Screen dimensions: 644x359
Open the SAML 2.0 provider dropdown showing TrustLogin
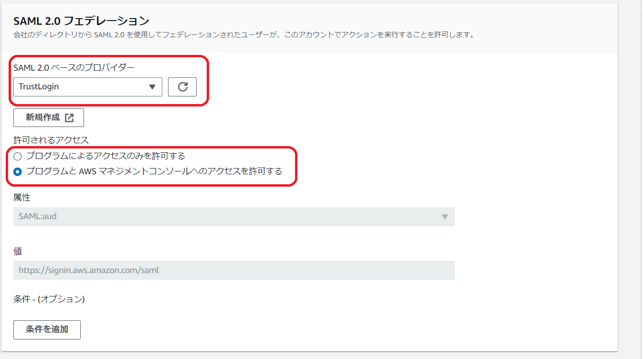tap(88, 87)
